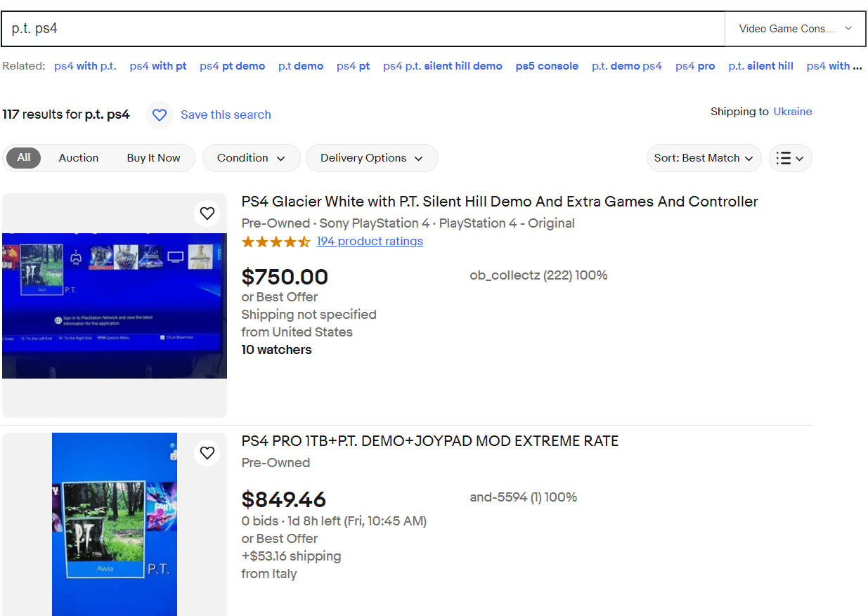The height and width of the screenshot is (616, 868).
Task: Switch to the Auction filter
Action: 79,158
